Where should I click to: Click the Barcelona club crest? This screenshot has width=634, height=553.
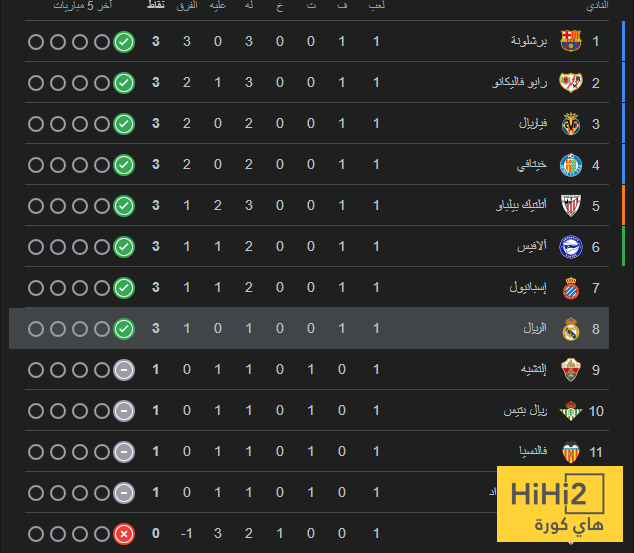point(571,41)
